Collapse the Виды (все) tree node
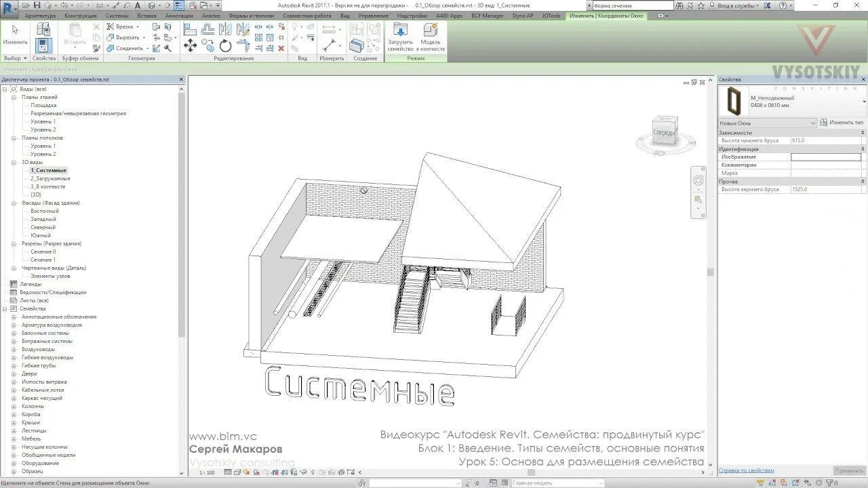This screenshot has width=868, height=488. click(5, 89)
